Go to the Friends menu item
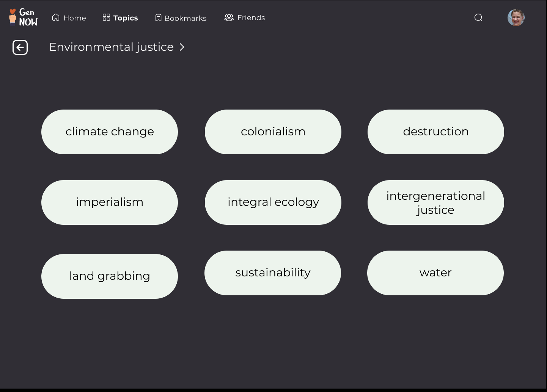Screen dimensions: 547x392 tap(251, 17)
